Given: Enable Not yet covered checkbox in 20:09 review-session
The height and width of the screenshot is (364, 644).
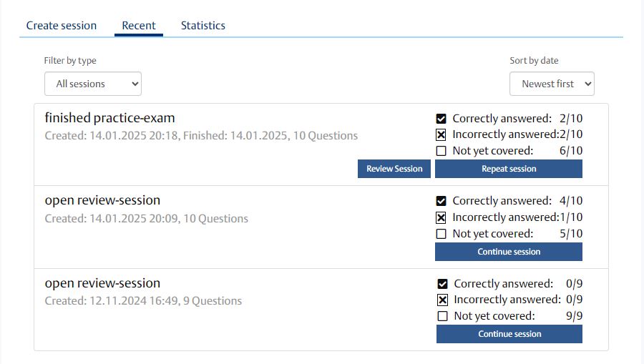Looking at the screenshot, I should click(x=441, y=234).
